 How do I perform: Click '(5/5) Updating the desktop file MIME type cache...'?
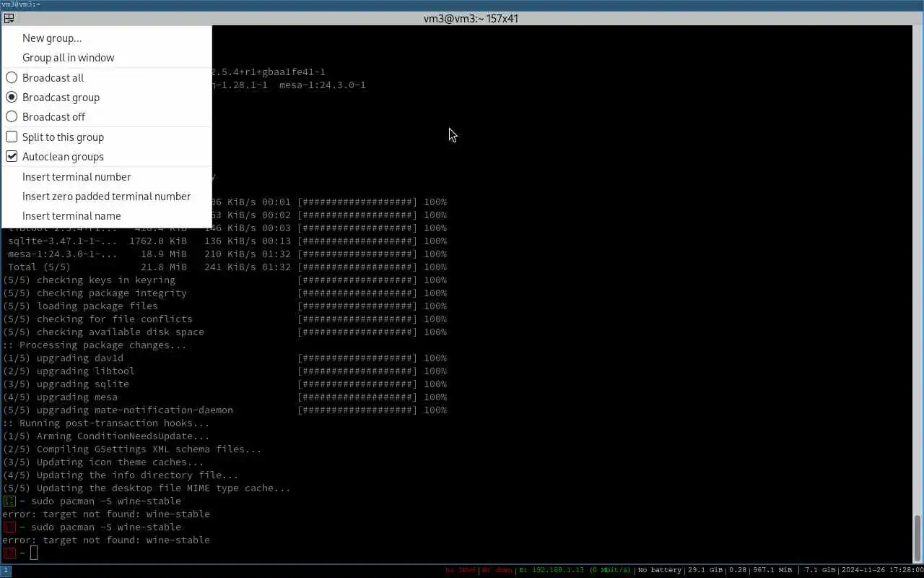click(147, 488)
